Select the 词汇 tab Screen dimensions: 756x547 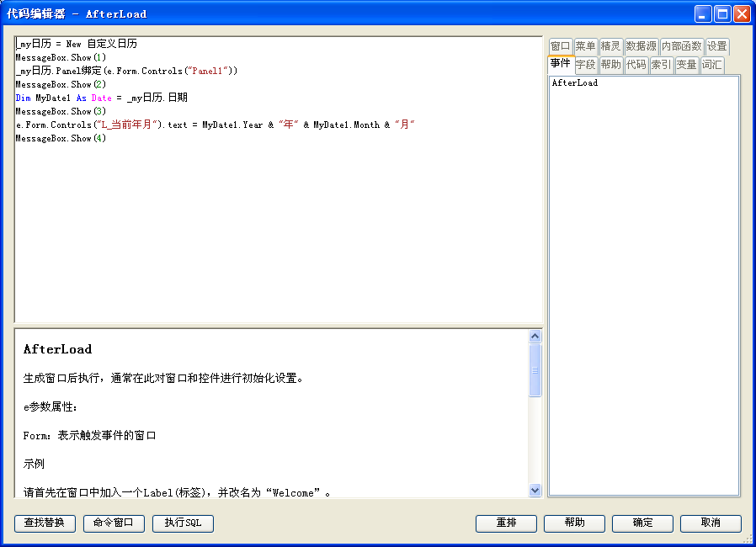point(711,65)
